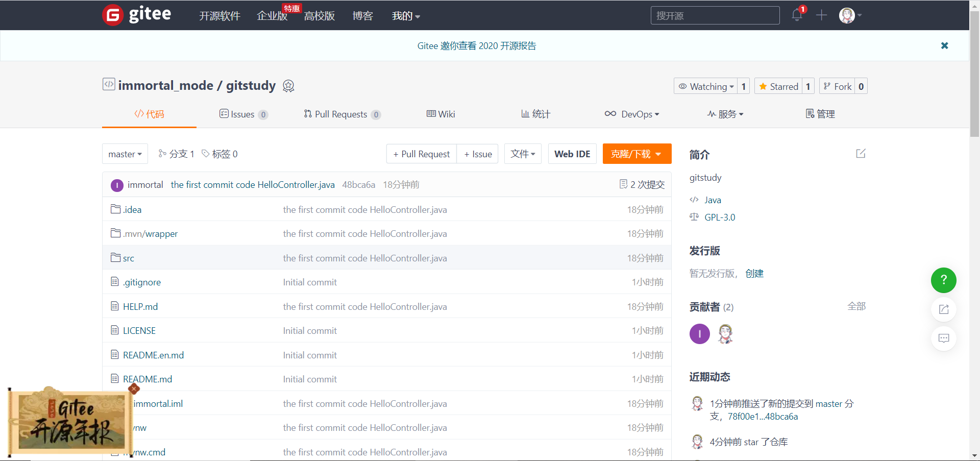This screenshot has height=461, width=980.
Task: Click the cartoon contributor avatar
Action: click(725, 334)
